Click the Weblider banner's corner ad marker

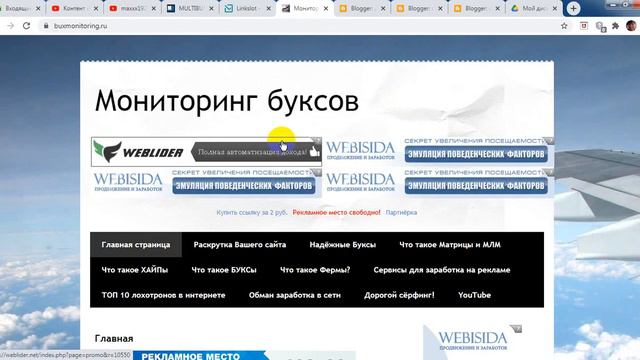[317, 141]
